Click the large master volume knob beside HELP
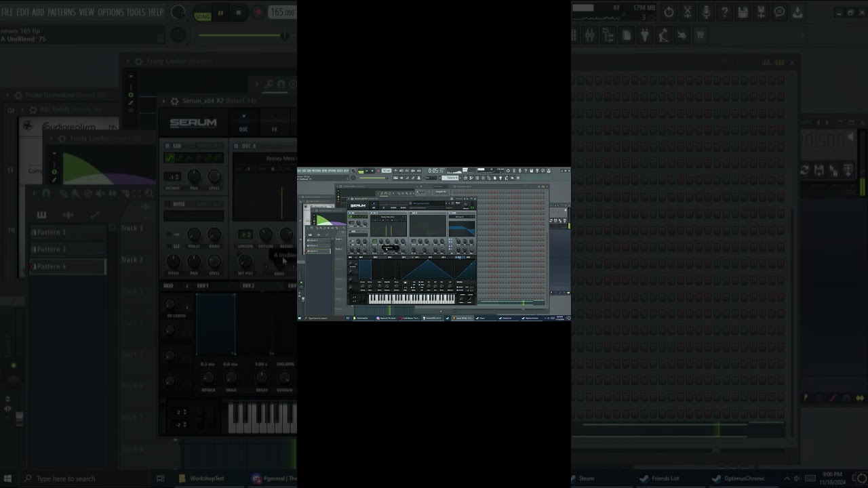The height and width of the screenshot is (488, 868). click(x=178, y=12)
